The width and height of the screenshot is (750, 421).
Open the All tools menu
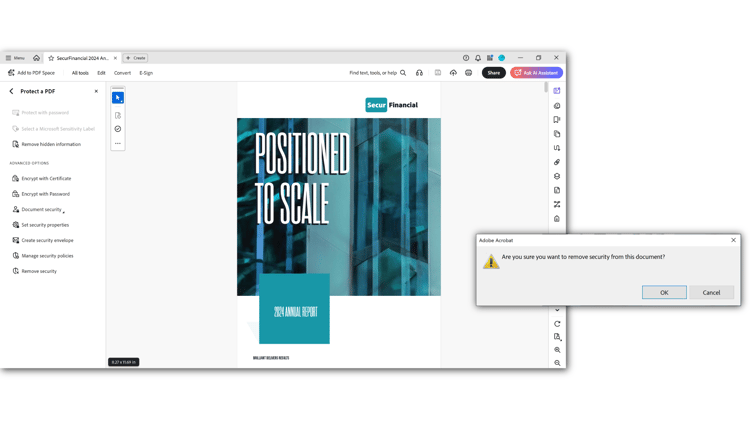(80, 73)
